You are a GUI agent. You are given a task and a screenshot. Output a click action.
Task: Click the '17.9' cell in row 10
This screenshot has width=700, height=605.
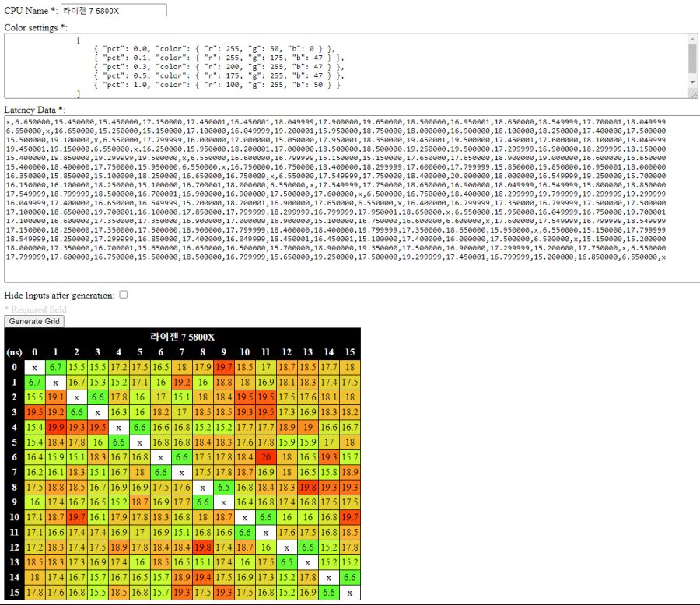(118, 517)
